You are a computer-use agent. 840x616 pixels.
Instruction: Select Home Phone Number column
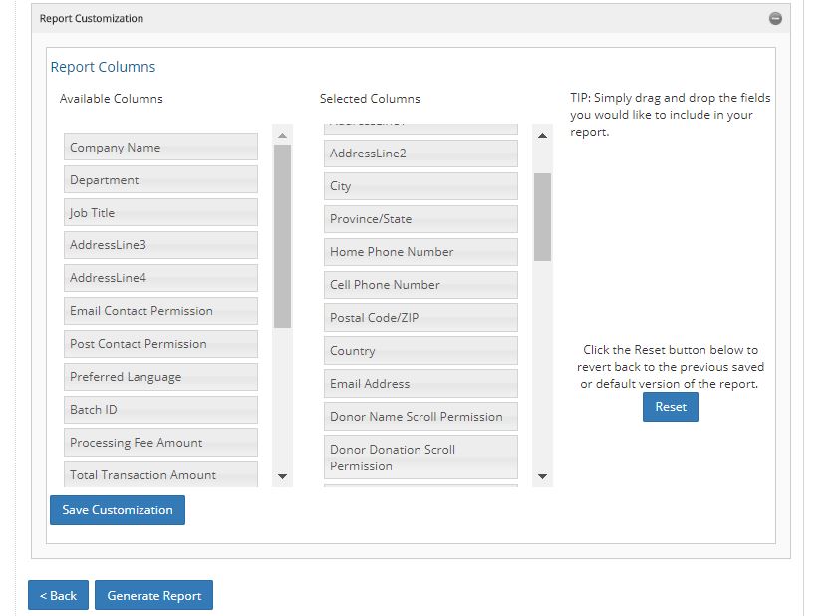[x=420, y=252]
